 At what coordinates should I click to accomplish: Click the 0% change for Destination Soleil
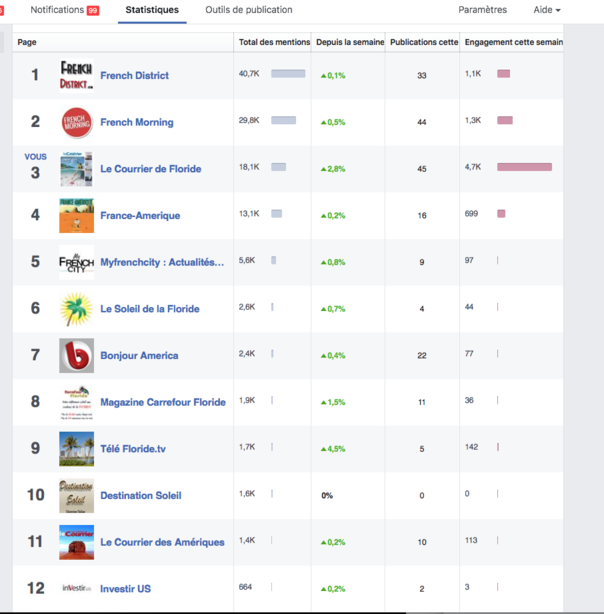tap(327, 496)
